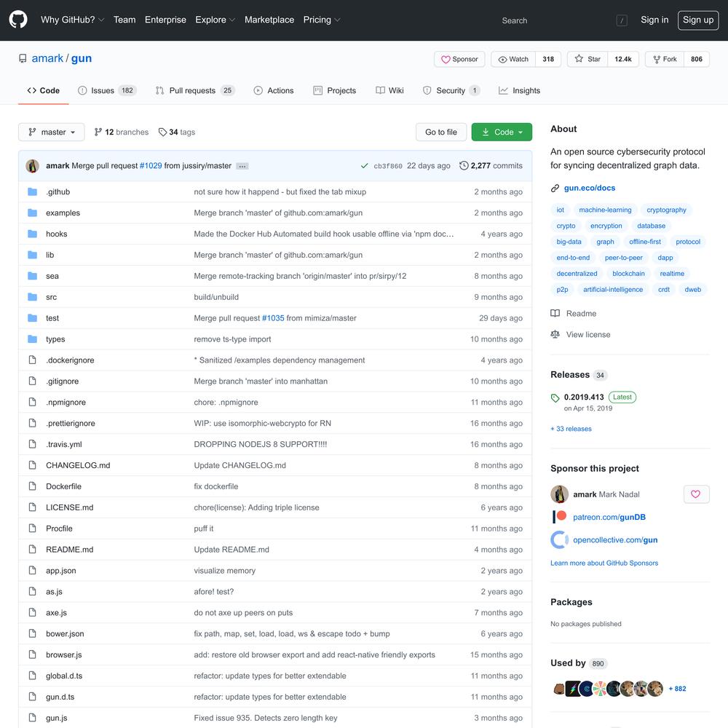The height and width of the screenshot is (728, 728).
Task: Switch to the Security tab
Action: (451, 90)
